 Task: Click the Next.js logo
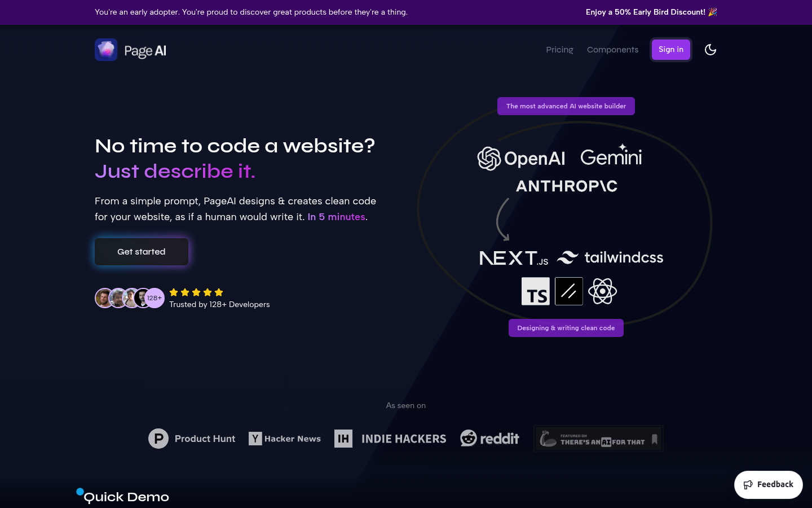coord(514,258)
